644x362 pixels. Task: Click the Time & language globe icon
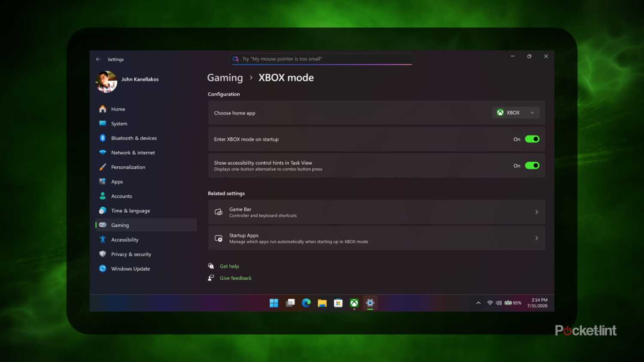coord(103,211)
